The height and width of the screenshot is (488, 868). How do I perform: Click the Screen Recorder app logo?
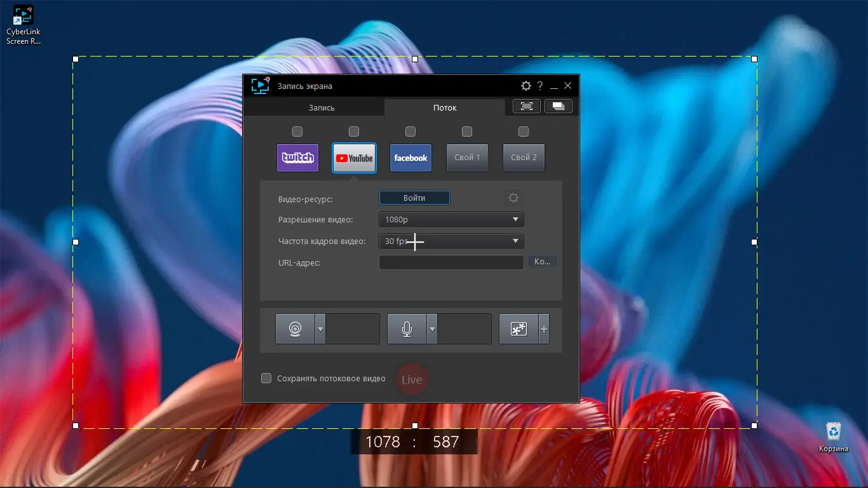261,86
